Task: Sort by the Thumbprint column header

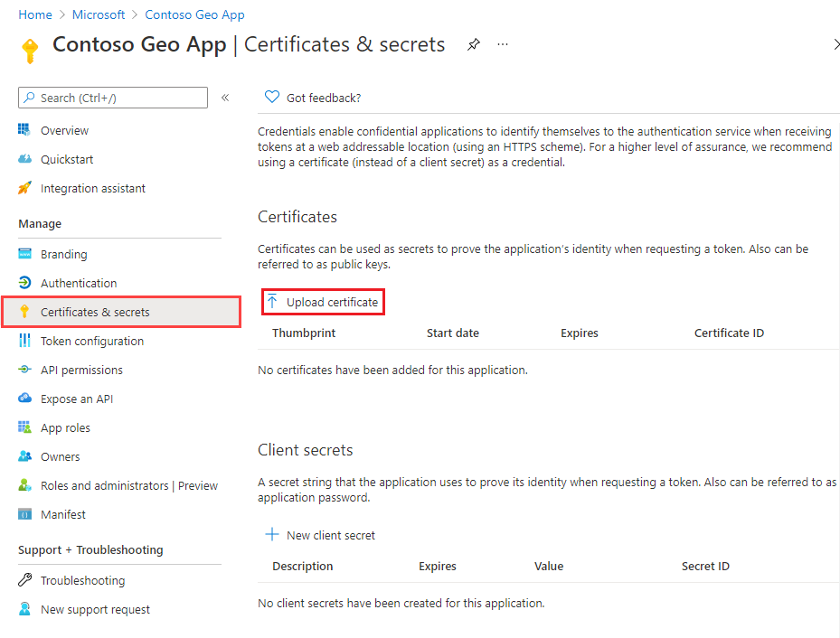Action: tap(304, 333)
